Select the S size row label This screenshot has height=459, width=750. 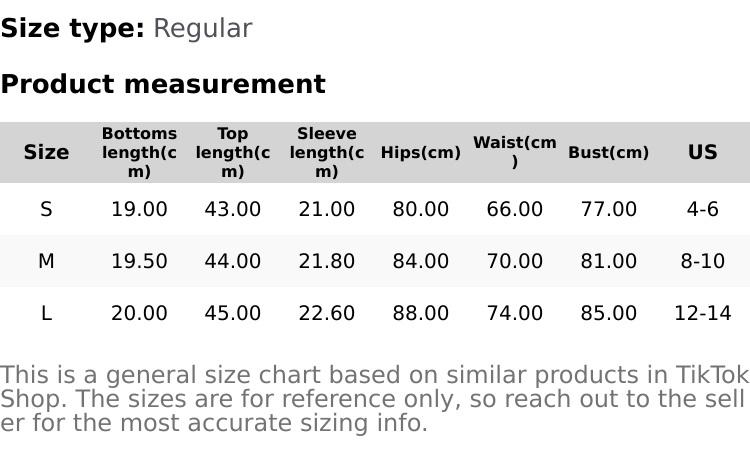46,209
